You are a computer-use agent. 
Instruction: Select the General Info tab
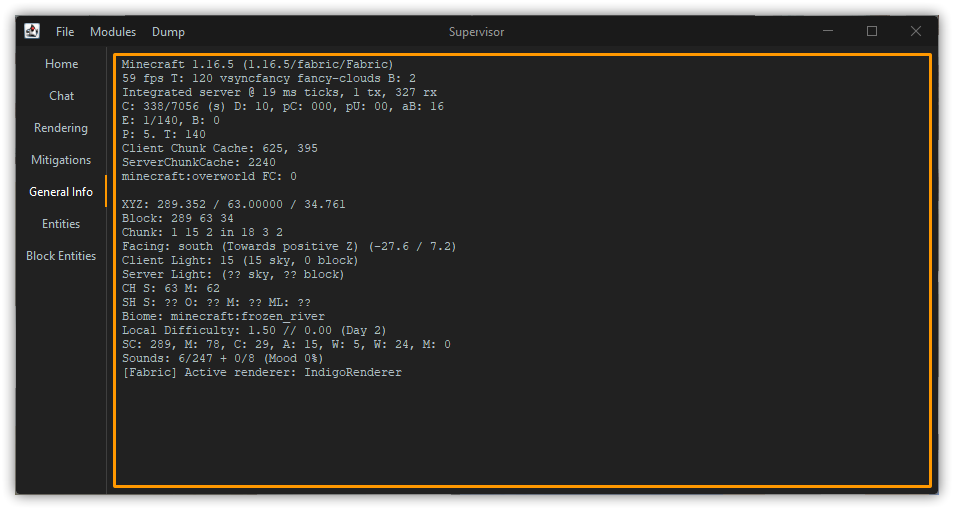[61, 192]
